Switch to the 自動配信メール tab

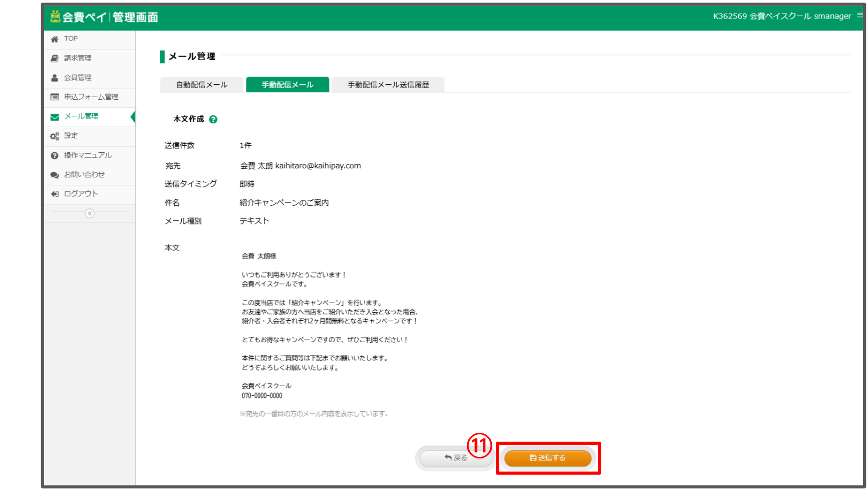pos(201,84)
